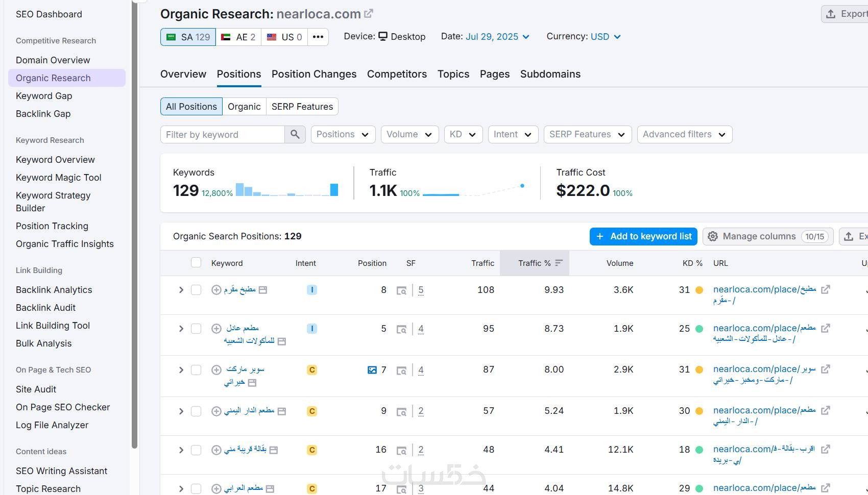Image resolution: width=868 pixels, height=495 pixels.
Task: Click the Keywords trend bar chart
Action: point(287,190)
